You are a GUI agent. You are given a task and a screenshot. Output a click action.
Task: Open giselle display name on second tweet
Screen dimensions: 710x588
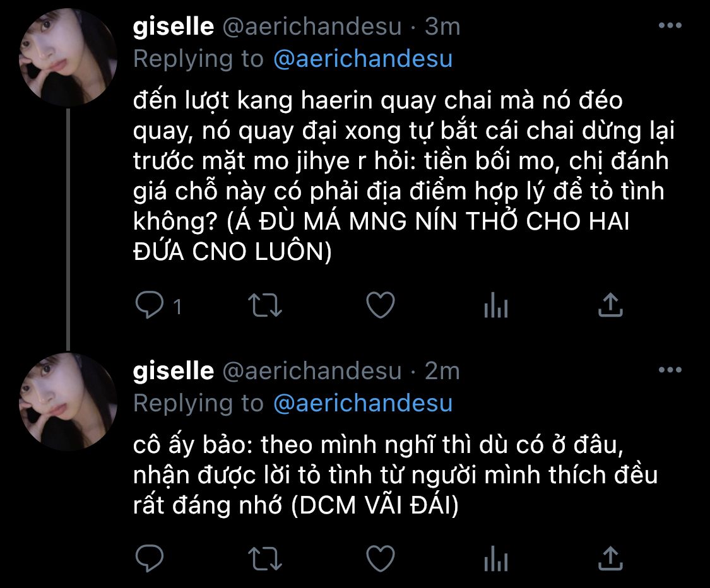pyautogui.click(x=174, y=371)
